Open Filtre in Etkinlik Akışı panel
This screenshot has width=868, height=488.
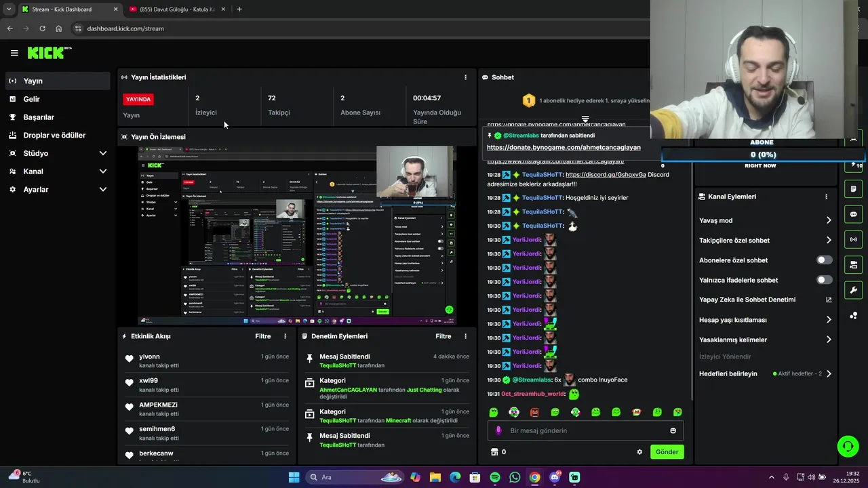pos(263,336)
